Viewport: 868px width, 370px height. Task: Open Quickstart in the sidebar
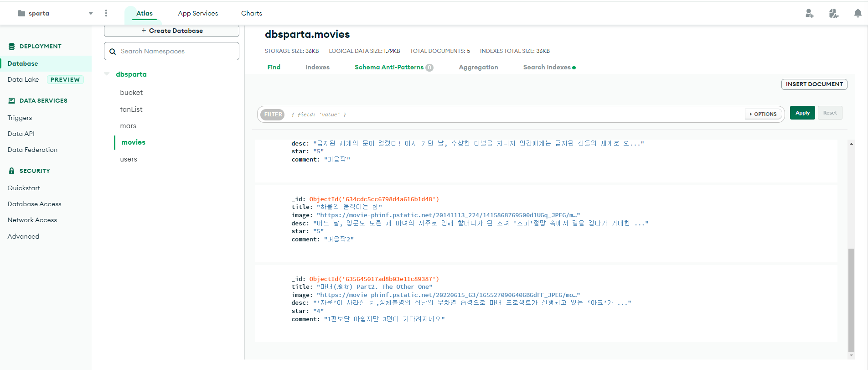[24, 188]
